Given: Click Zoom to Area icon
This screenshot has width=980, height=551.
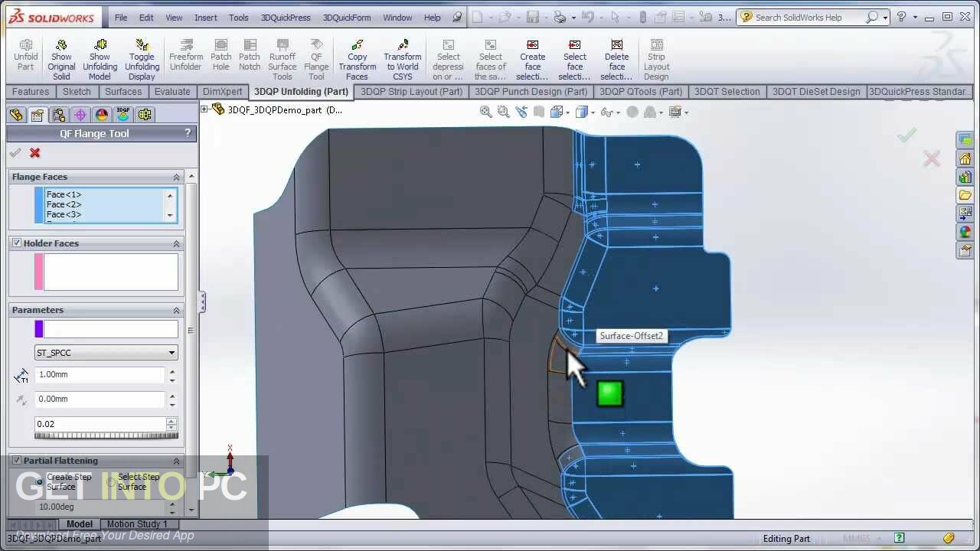Looking at the screenshot, I should [x=503, y=112].
